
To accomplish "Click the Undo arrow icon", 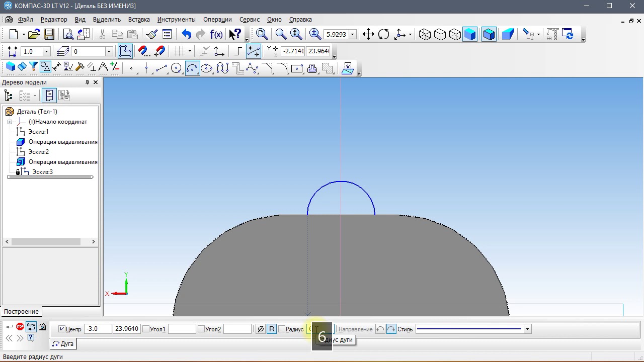I will 187,34.
